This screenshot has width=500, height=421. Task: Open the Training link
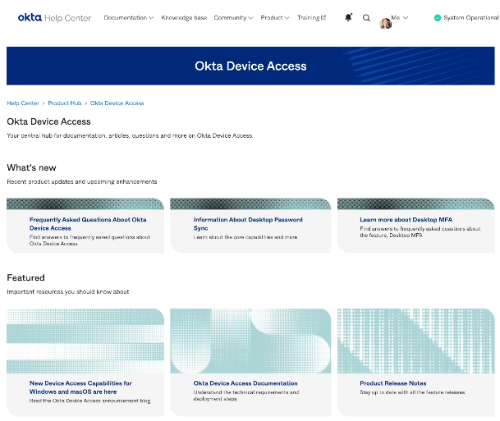[308, 18]
